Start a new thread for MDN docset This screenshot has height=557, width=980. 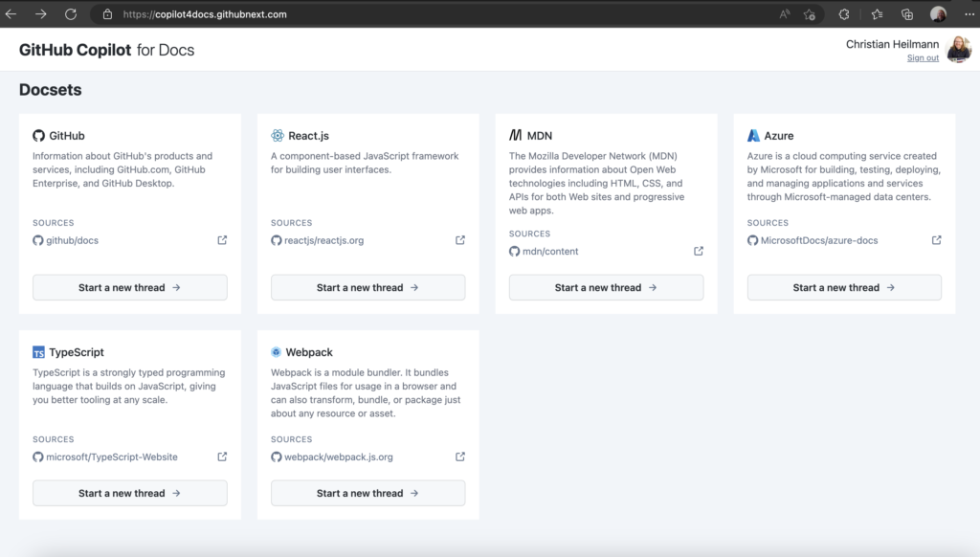point(606,287)
